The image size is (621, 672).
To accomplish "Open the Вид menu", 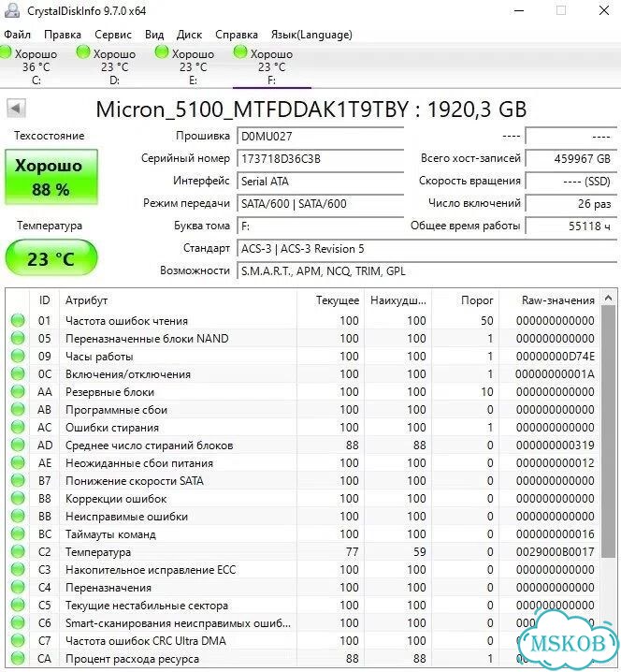I will 154,35.
